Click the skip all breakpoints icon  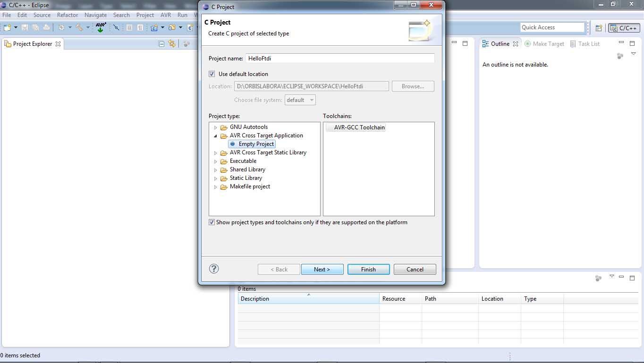click(116, 27)
